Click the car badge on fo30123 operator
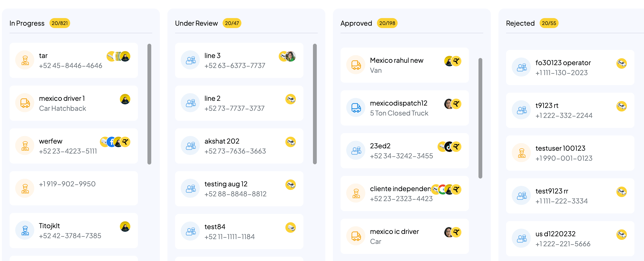The width and height of the screenshot is (644, 261). (621, 63)
